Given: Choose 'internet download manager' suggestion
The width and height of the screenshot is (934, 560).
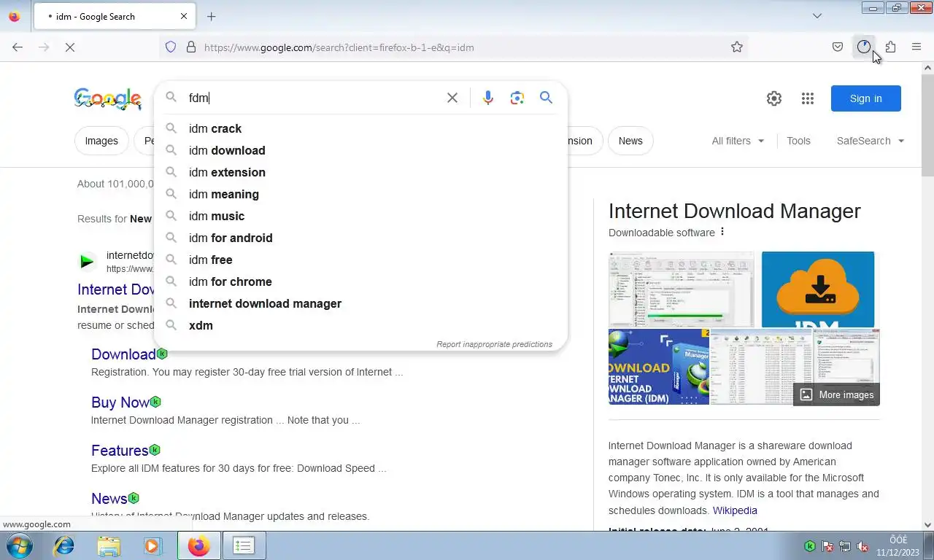Looking at the screenshot, I should pos(360,303).
